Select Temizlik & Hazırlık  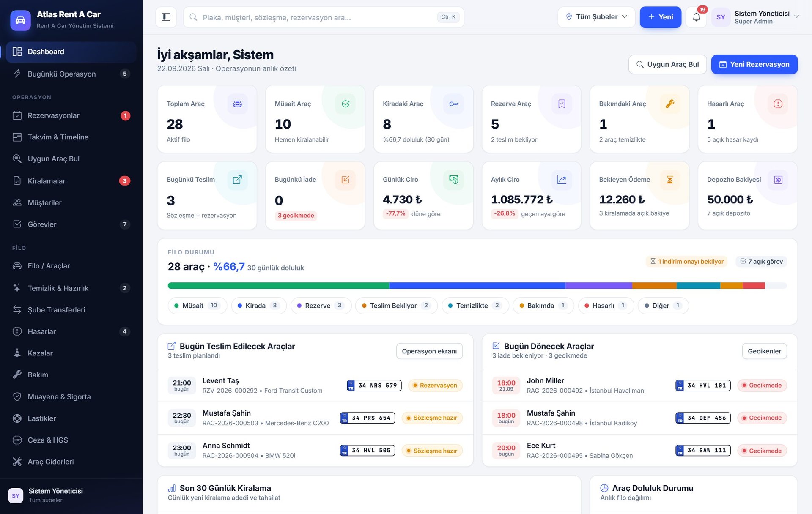pos(71,288)
